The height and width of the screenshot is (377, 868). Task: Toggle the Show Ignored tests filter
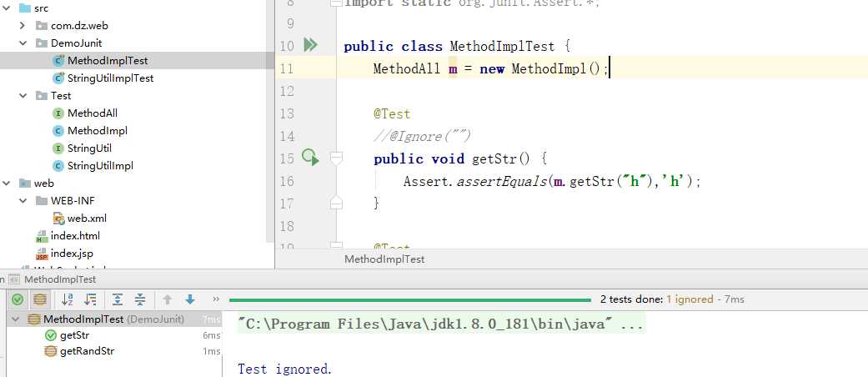(x=40, y=300)
